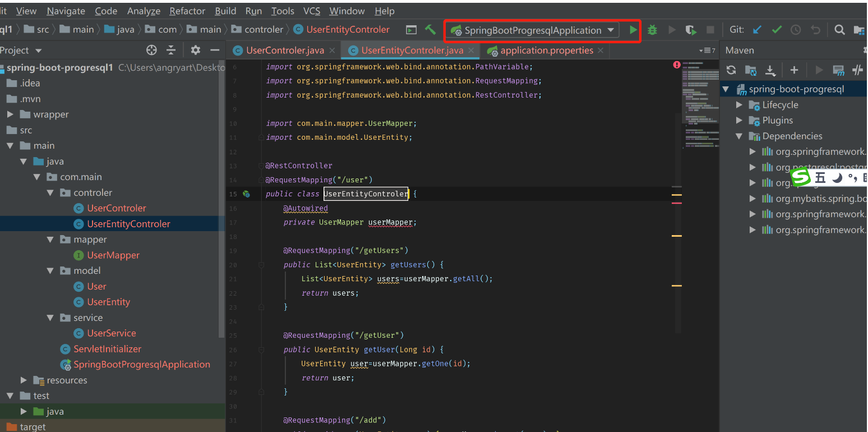Collapse all in the Project panel
The width and height of the screenshot is (868, 432).
[171, 50]
